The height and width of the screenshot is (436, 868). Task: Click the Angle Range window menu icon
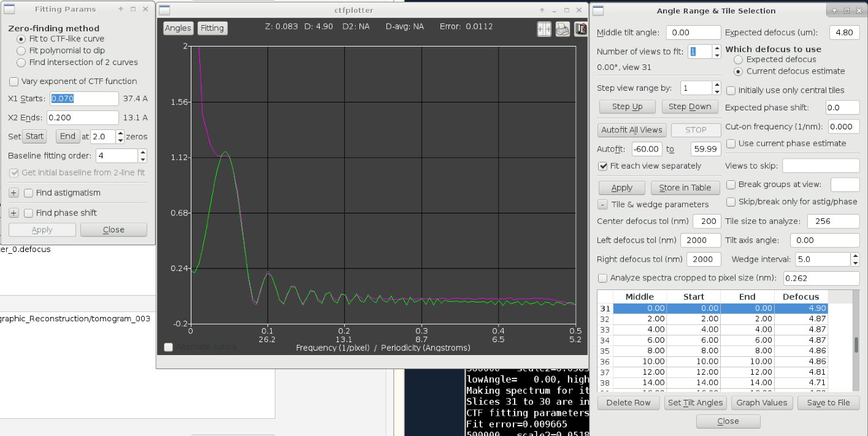point(598,10)
